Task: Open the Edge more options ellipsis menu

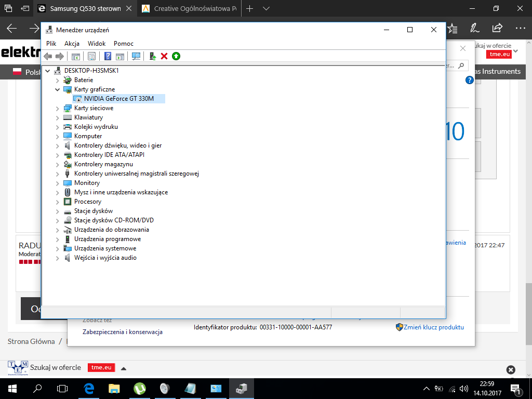Action: (520, 28)
